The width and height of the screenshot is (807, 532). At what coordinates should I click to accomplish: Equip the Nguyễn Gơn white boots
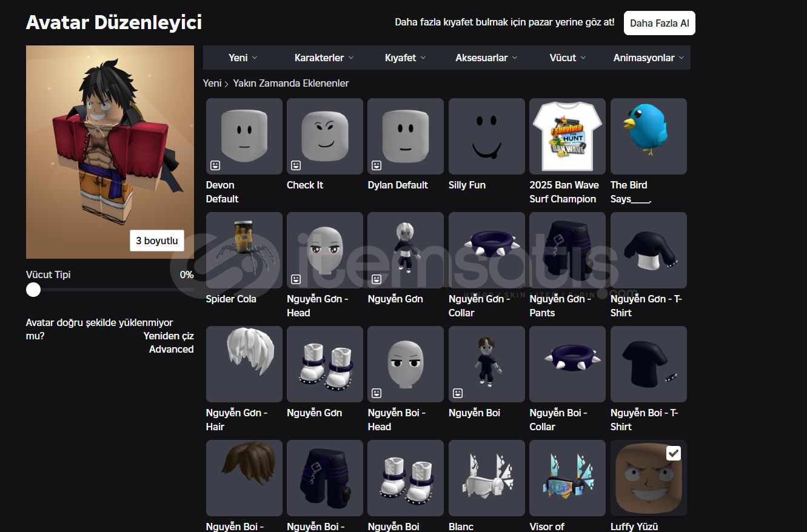point(325,364)
